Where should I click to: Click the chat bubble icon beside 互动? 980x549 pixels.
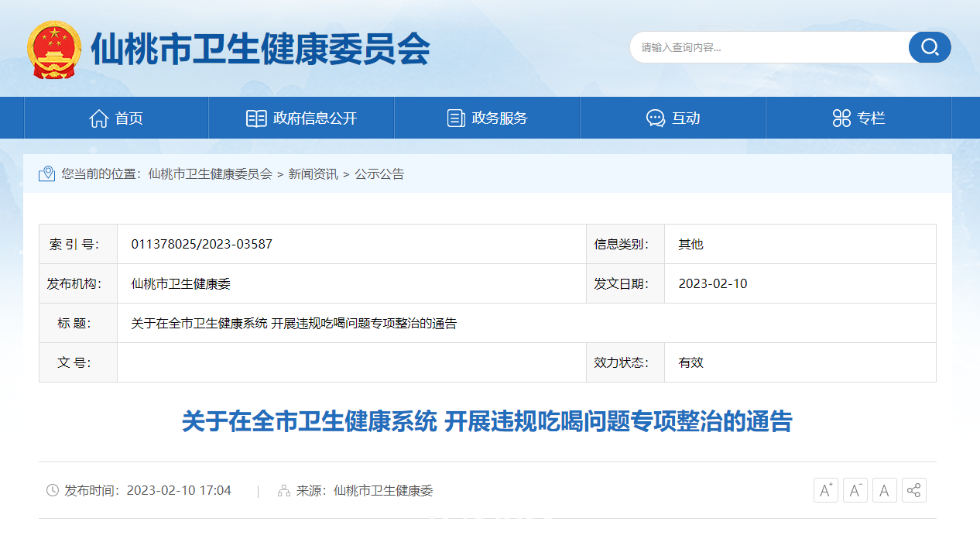click(656, 118)
